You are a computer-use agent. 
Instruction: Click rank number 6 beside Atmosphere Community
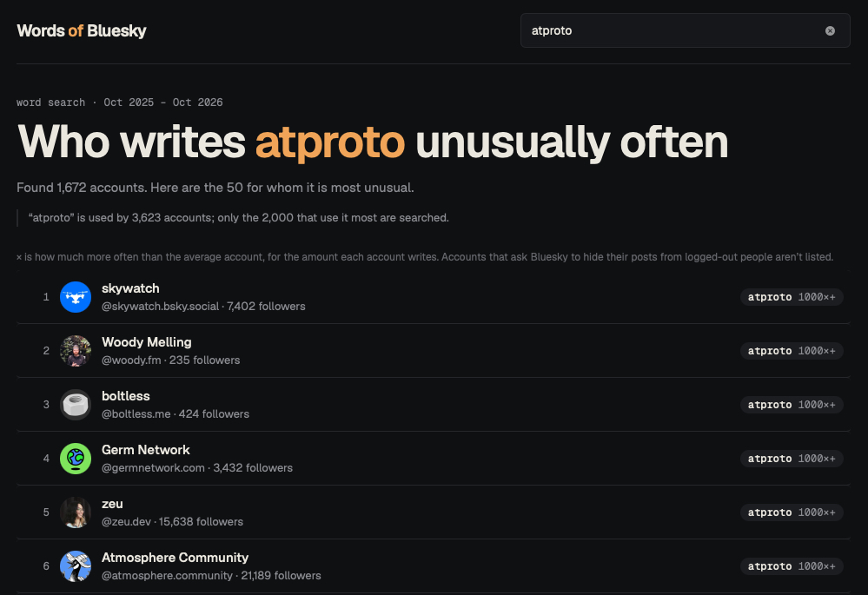pyautogui.click(x=46, y=566)
